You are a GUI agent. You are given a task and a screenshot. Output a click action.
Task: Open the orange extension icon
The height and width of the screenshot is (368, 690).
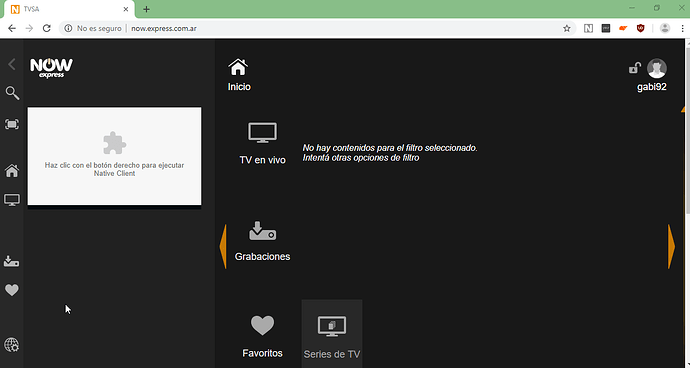(623, 28)
